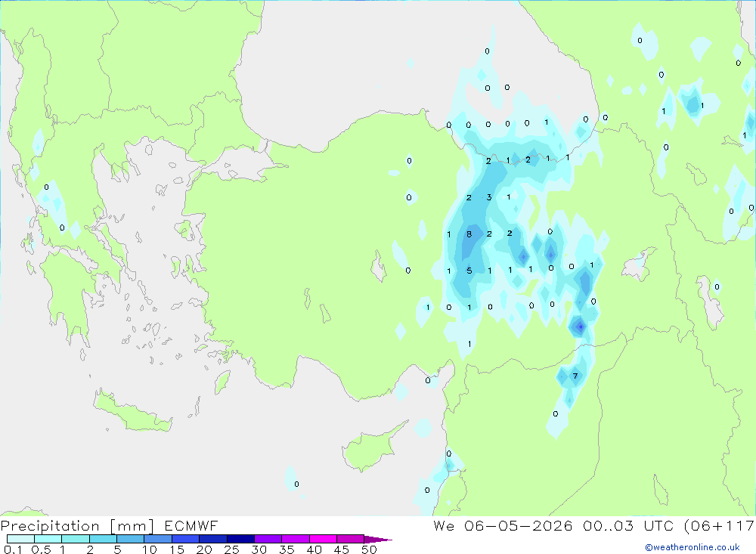Click the '35' legend scale label

(x=287, y=549)
